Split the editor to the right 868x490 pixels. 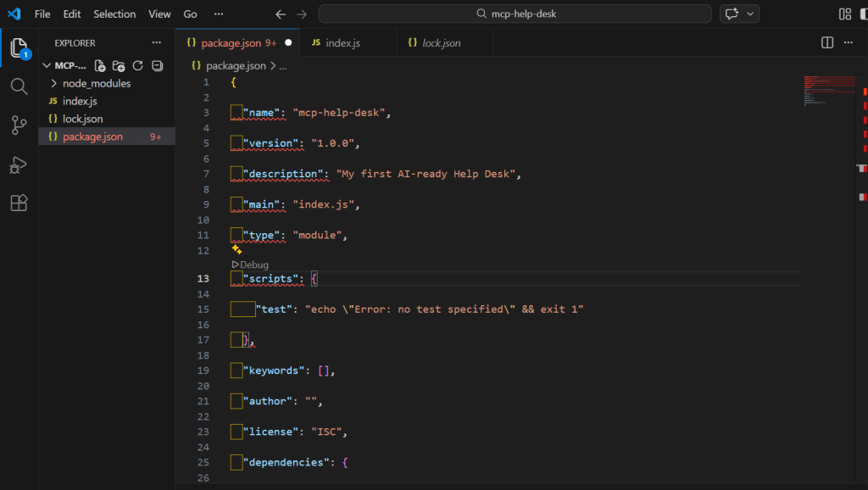[827, 42]
